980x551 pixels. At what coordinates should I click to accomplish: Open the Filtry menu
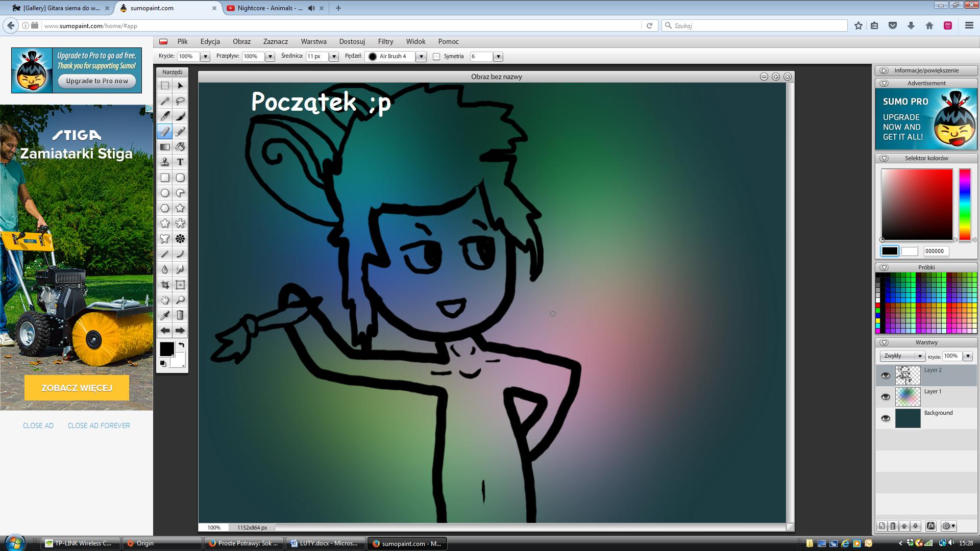click(x=385, y=42)
